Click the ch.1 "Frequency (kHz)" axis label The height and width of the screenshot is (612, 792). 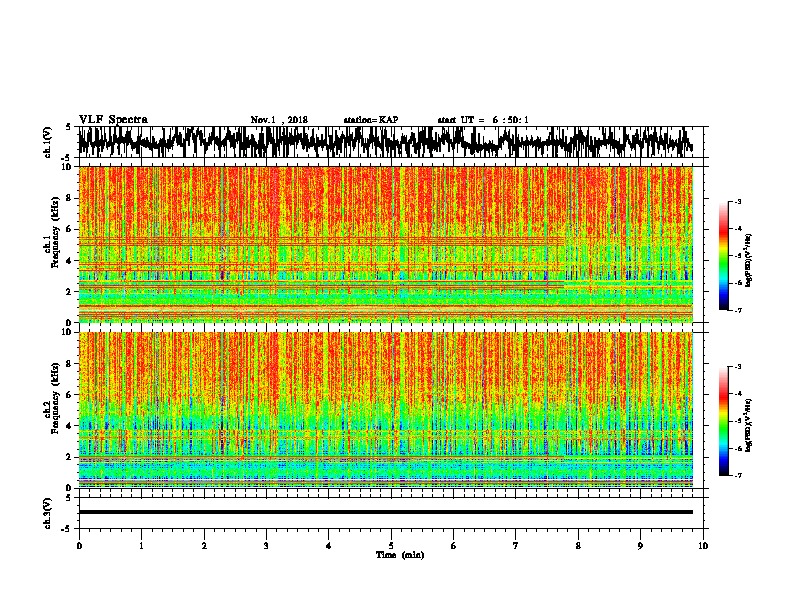tap(55, 232)
